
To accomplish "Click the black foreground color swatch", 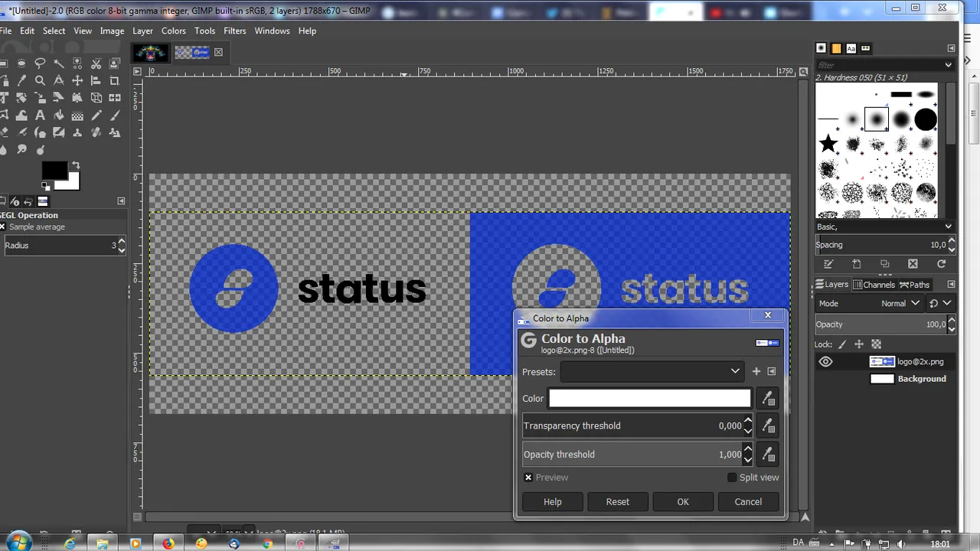I will (x=54, y=171).
